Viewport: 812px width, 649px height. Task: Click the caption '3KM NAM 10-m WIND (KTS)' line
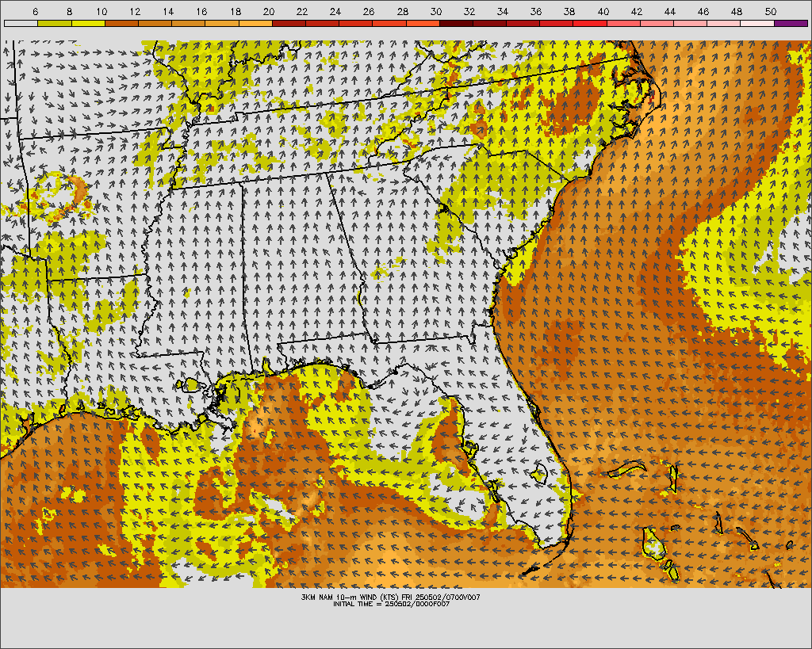pos(390,597)
